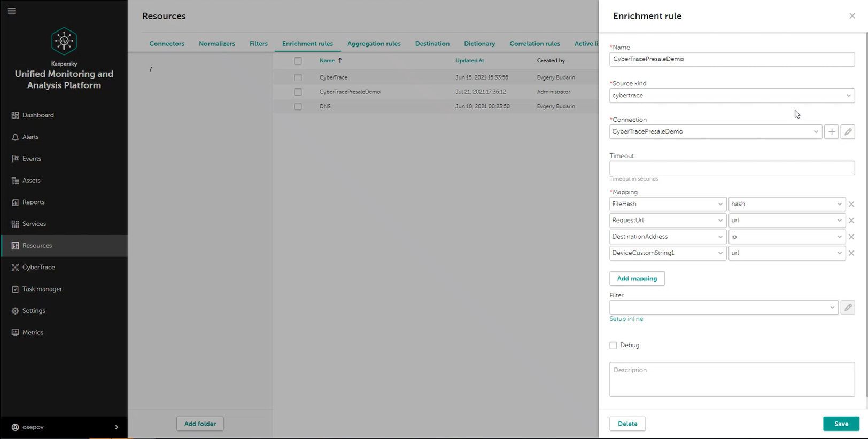The width and height of the screenshot is (868, 439).
Task: Click the Setup inline link
Action: pos(626,319)
